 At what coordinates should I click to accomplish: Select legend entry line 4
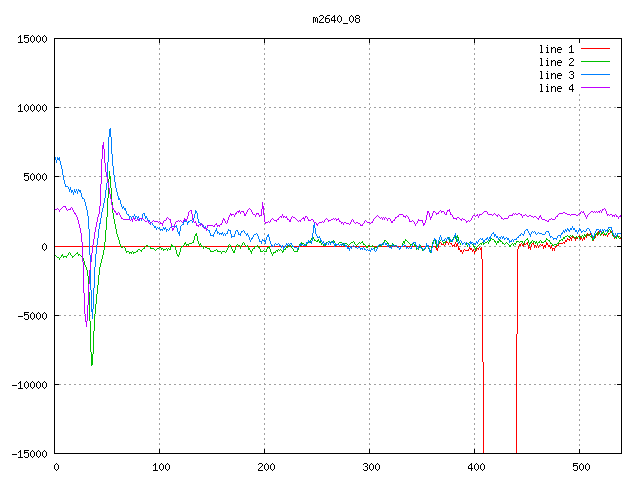556,88
